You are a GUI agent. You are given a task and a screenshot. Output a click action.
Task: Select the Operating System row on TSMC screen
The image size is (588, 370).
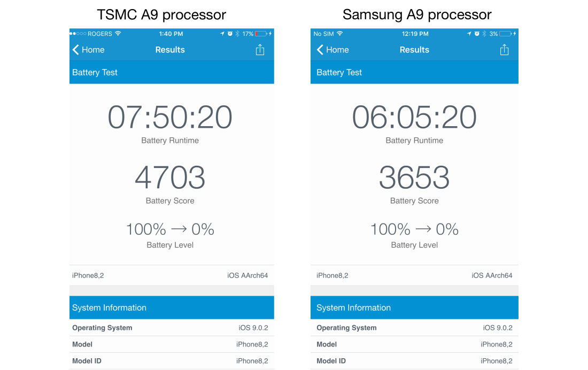[x=172, y=328]
